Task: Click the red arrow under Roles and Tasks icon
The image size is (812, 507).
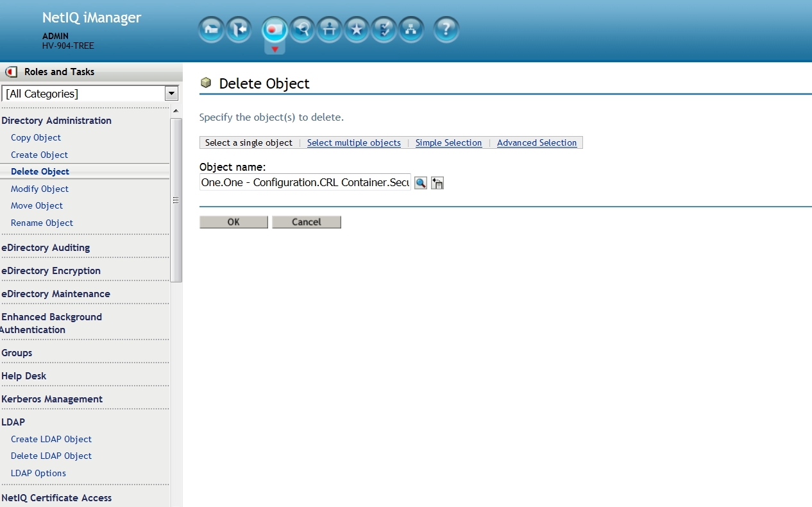Action: (275, 49)
